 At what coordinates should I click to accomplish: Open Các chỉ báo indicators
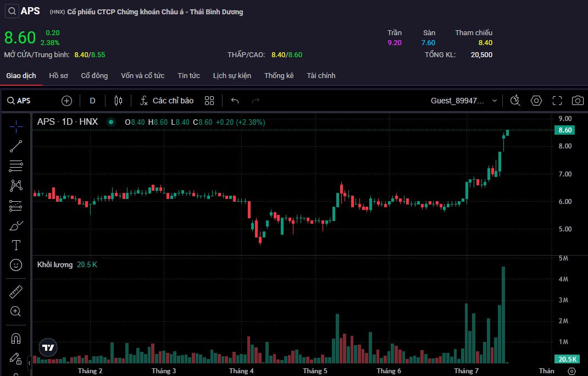click(x=167, y=101)
